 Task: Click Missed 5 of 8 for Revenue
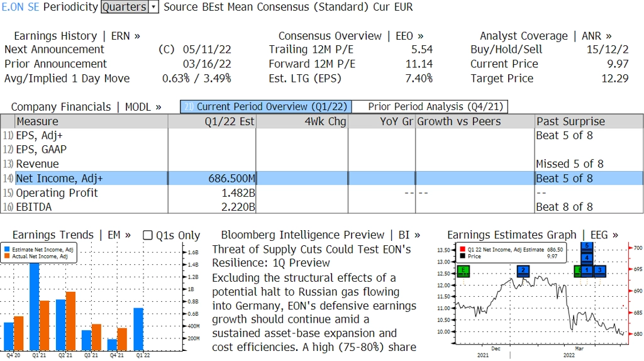click(570, 164)
